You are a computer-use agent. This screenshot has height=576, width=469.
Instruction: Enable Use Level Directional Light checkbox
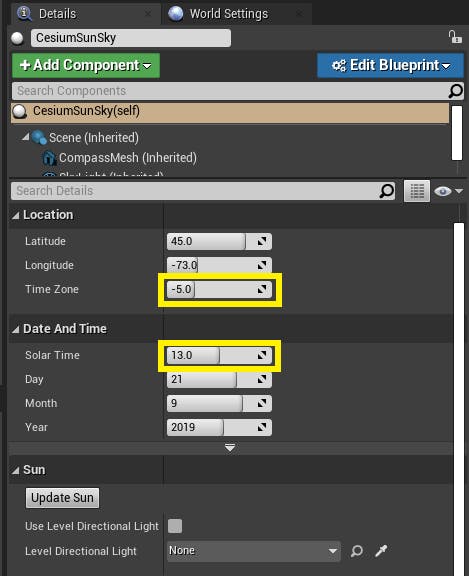click(x=175, y=526)
